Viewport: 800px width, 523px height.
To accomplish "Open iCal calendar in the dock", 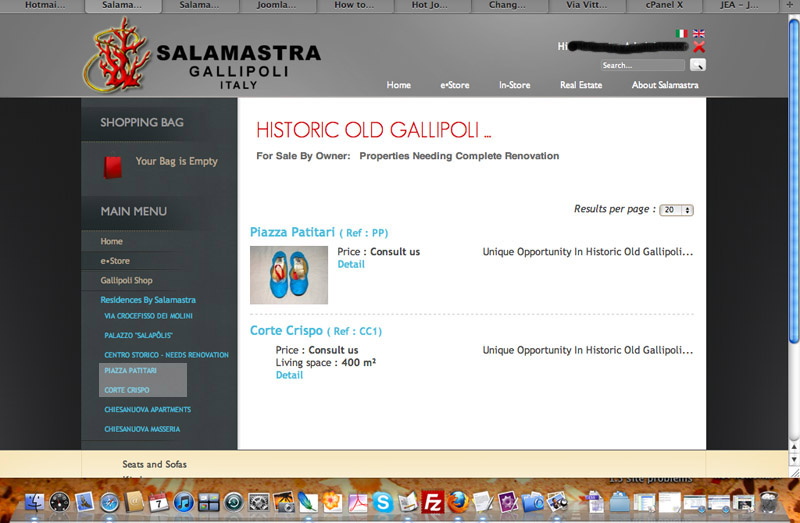I will point(159,503).
